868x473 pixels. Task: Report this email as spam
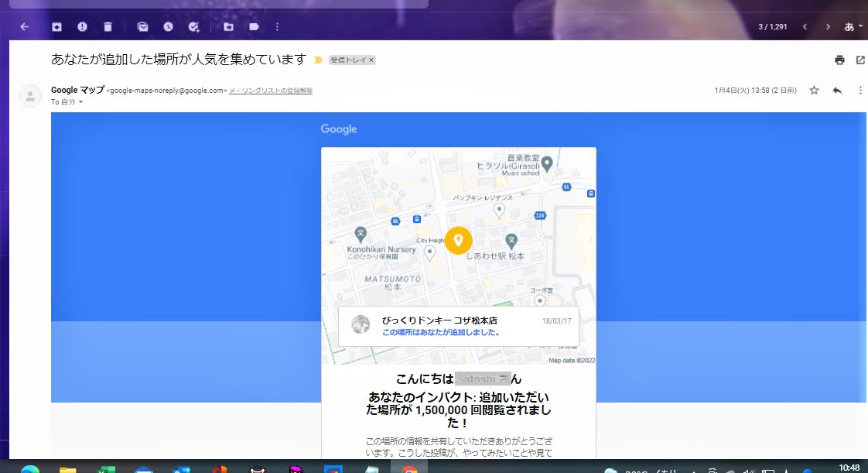(x=83, y=26)
